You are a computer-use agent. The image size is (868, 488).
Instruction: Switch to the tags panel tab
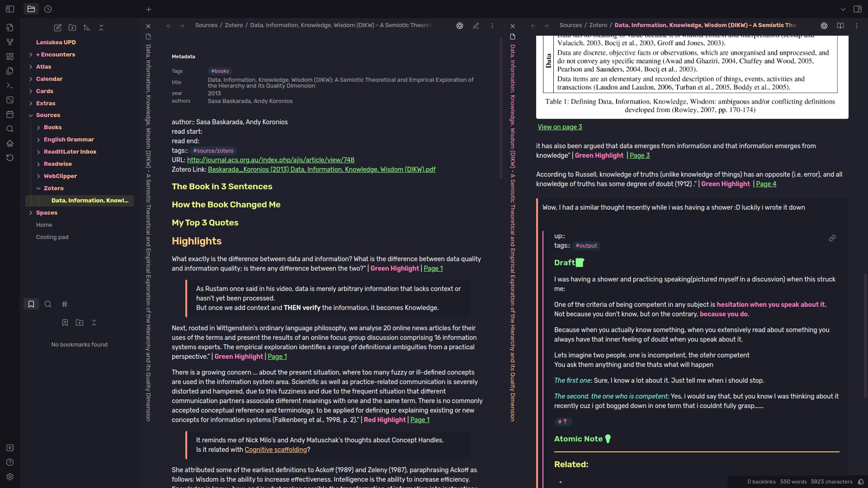[x=65, y=304]
